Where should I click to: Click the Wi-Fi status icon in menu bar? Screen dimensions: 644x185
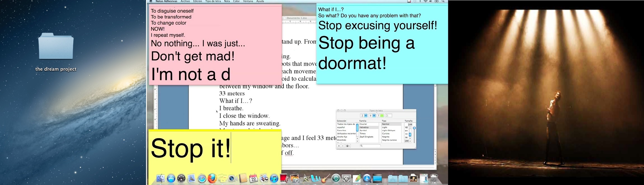click(x=426, y=1)
